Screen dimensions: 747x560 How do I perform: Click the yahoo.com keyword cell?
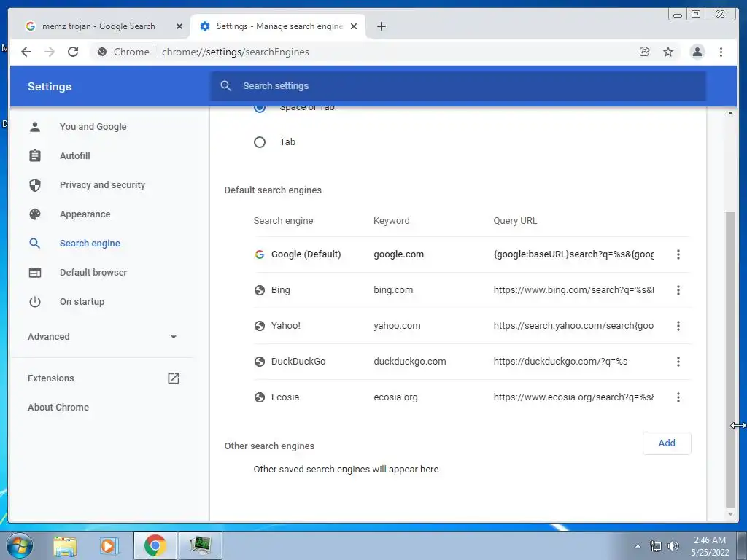point(397,326)
